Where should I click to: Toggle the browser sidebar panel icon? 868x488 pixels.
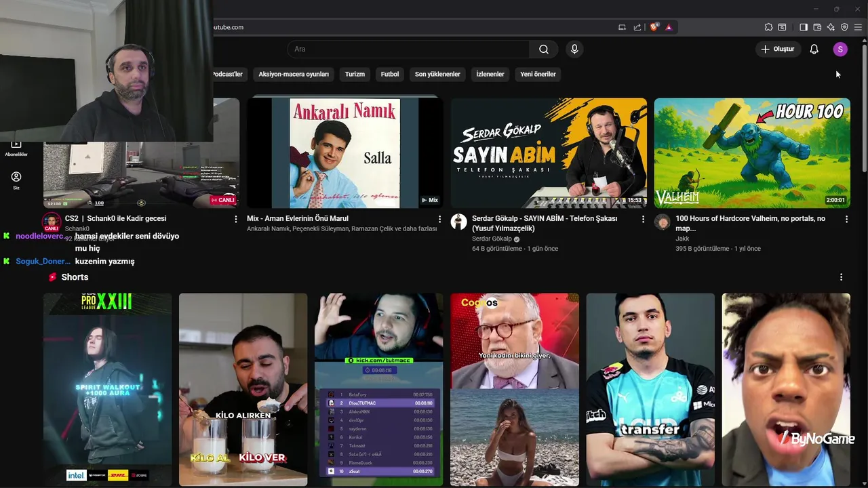click(x=804, y=27)
